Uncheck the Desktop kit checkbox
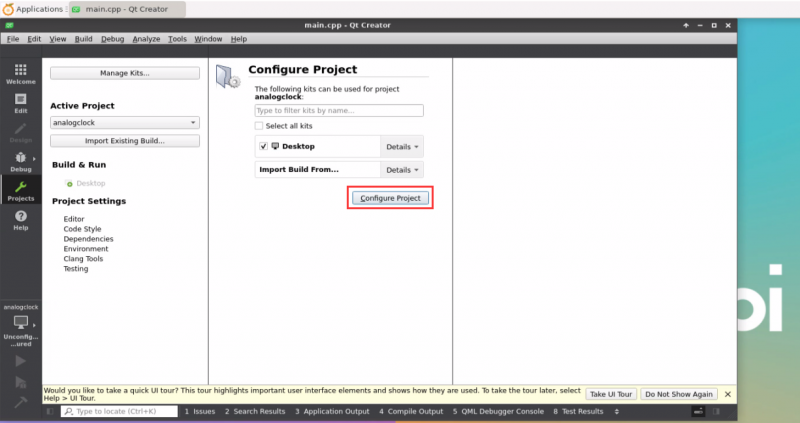This screenshot has width=800, height=423. (x=263, y=146)
